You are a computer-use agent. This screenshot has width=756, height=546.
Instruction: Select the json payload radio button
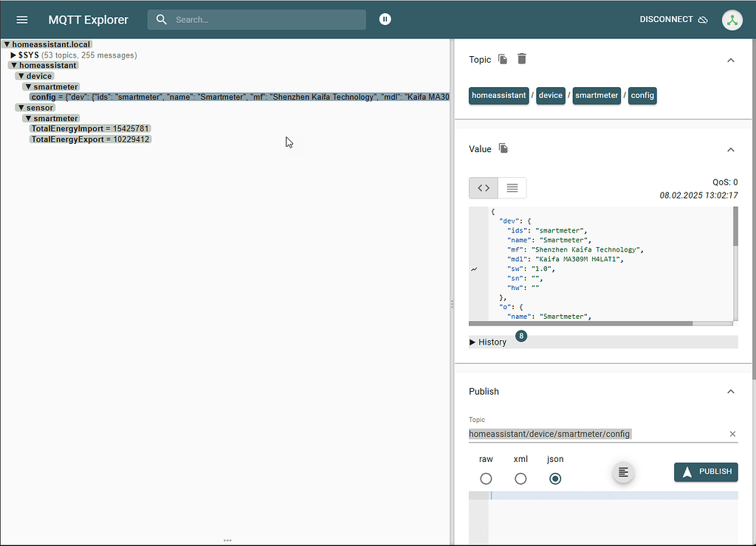[554, 478]
